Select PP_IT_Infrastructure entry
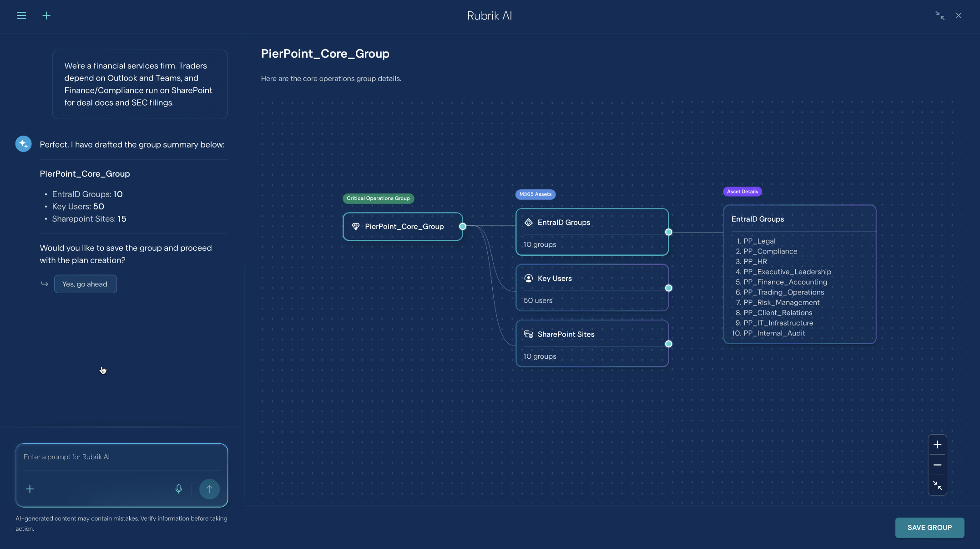The image size is (980, 549). coord(778,323)
